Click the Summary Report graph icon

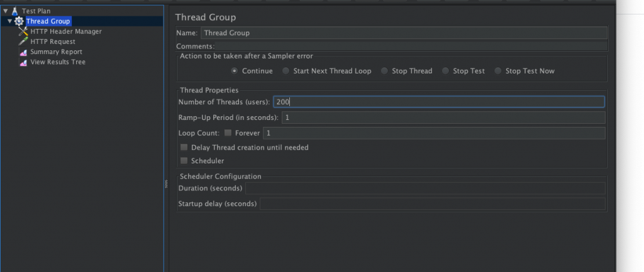click(23, 52)
